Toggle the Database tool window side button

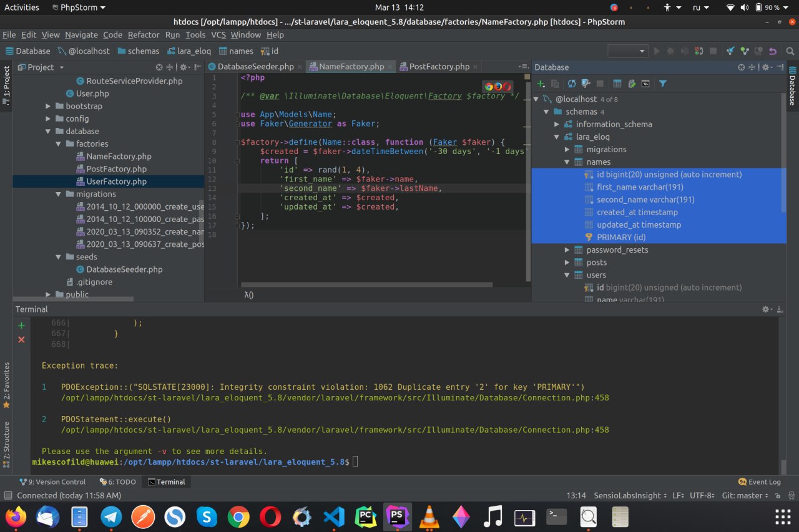(x=792, y=86)
